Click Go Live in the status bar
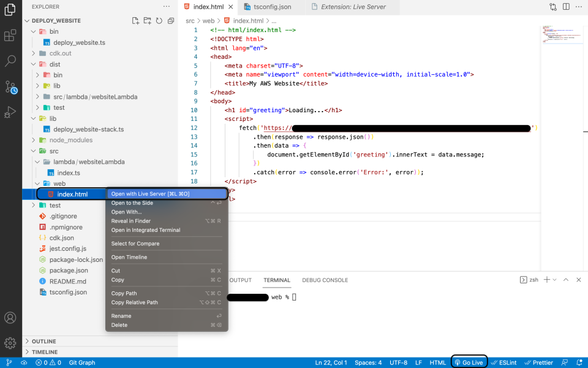The image size is (588, 368). (469, 362)
